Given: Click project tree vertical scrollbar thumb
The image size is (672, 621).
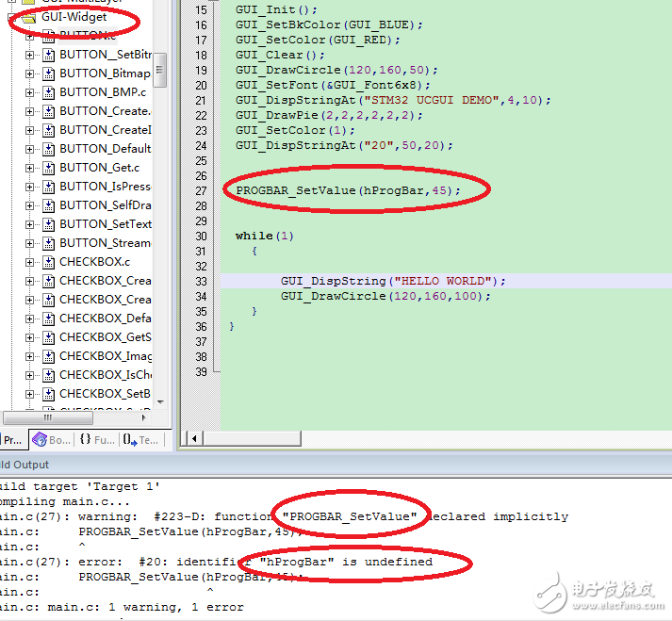Looking at the screenshot, I should [159, 71].
